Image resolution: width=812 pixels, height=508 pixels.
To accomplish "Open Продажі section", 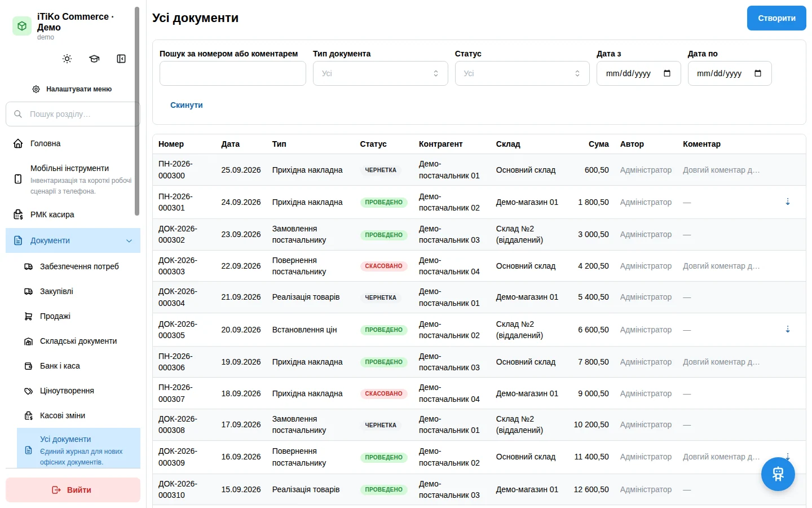I will 78,316.
